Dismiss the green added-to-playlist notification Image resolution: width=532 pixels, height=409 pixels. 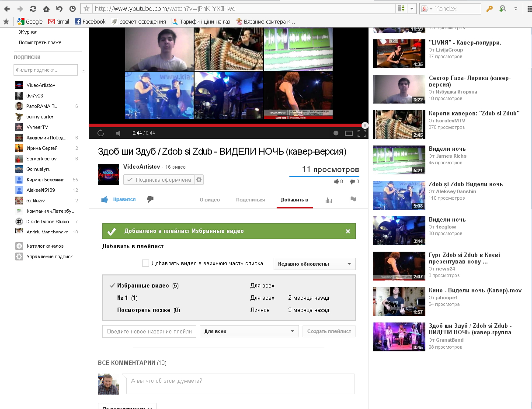click(348, 231)
